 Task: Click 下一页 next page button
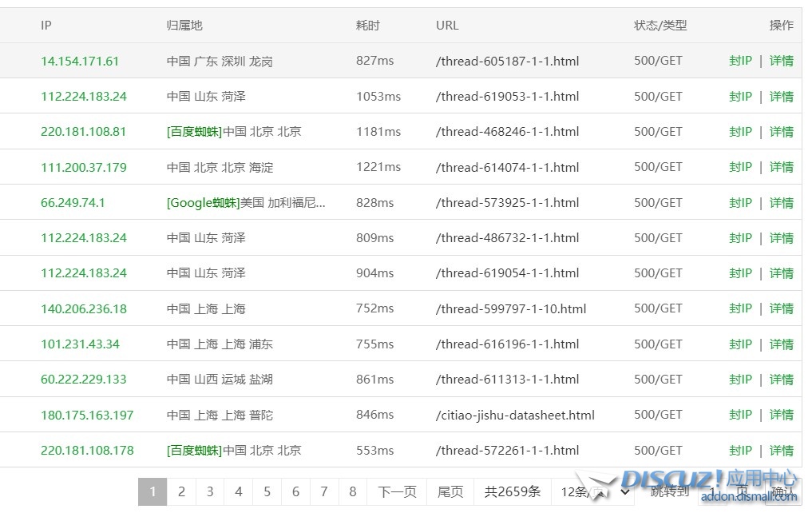pos(397,492)
